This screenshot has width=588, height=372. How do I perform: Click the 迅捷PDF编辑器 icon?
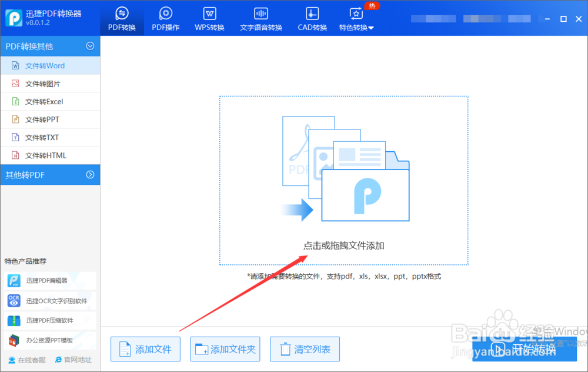pos(14,280)
